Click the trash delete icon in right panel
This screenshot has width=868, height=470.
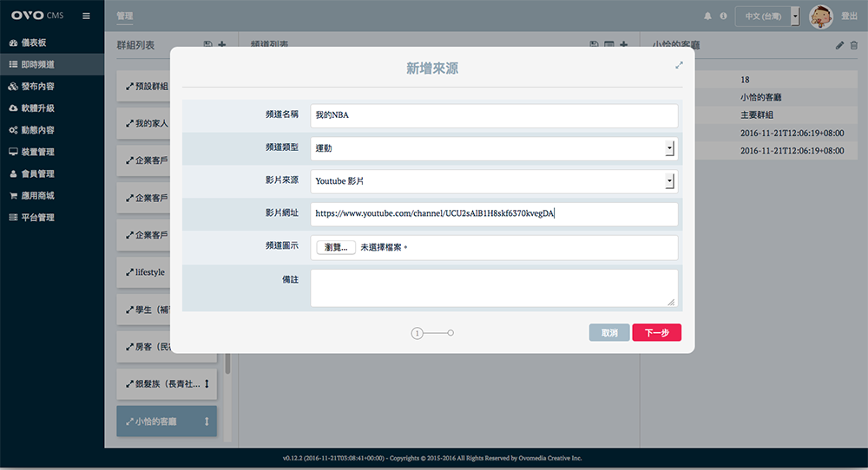coord(854,45)
